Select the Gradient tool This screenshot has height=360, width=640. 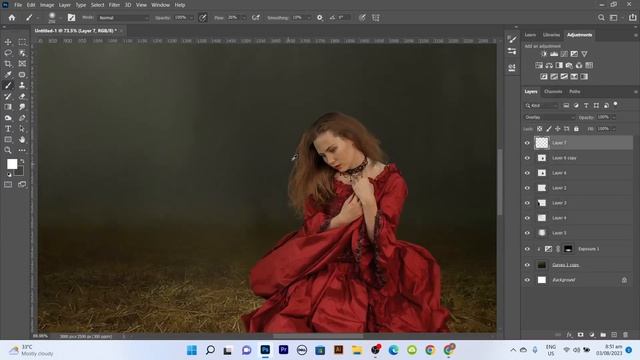click(8, 107)
